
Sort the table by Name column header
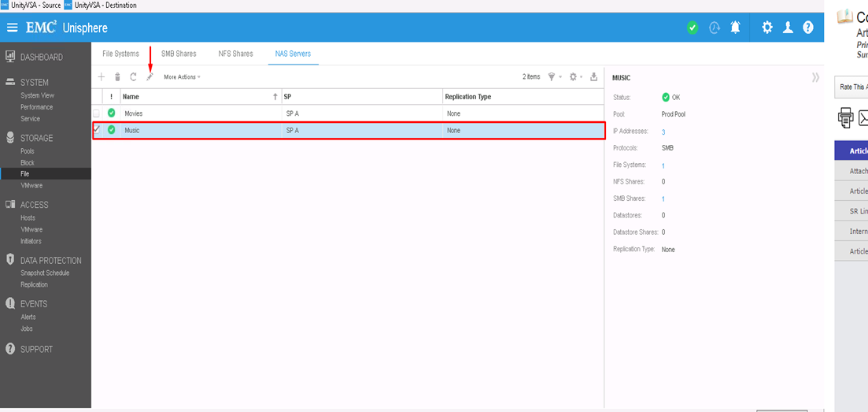tap(131, 96)
